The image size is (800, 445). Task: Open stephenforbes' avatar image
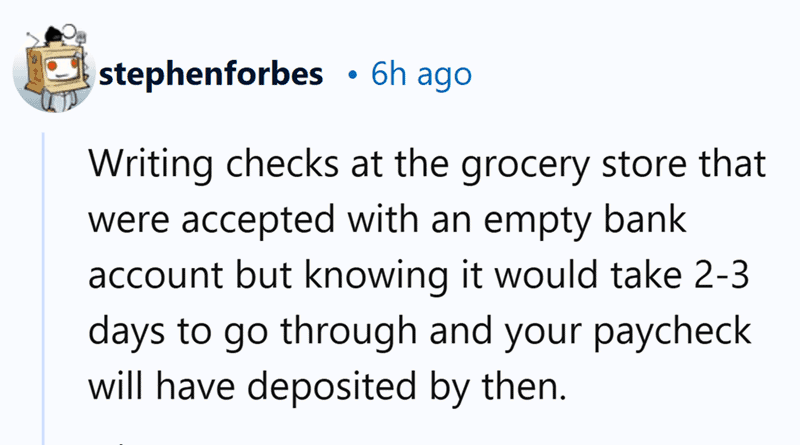click(54, 69)
